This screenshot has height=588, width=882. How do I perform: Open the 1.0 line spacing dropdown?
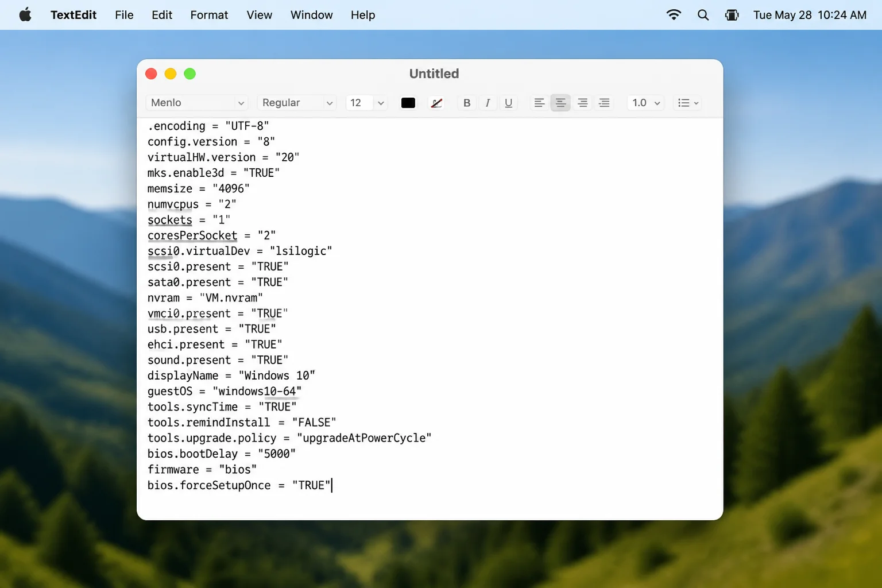[x=646, y=103]
